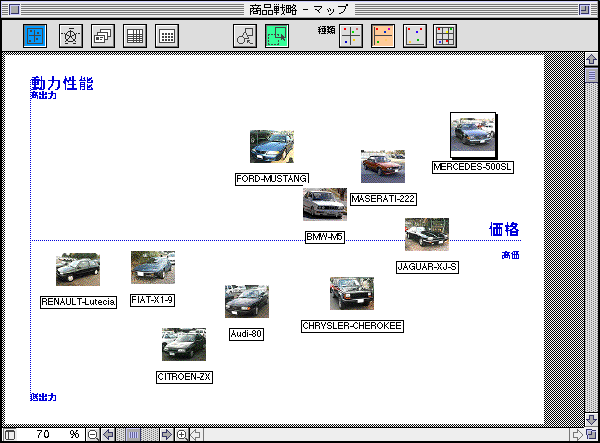Image resolution: width=600 pixels, height=443 pixels.
Task: Select the Mercedes 500SL car photo
Action: (x=473, y=135)
